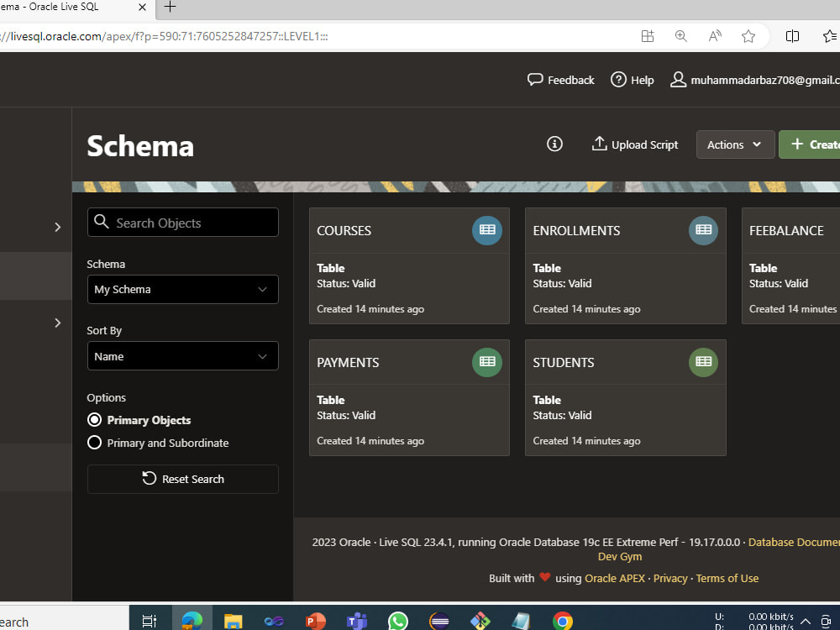Expand the lower sidebar chevron

[x=57, y=323]
